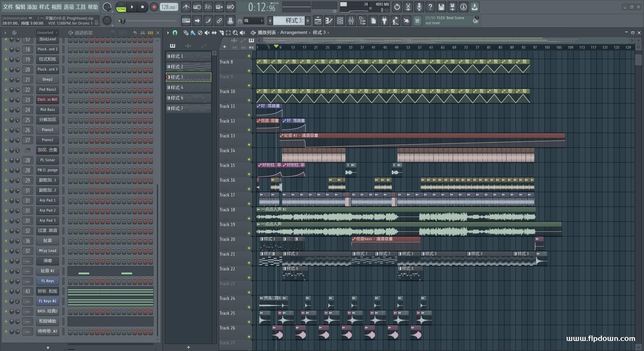Screen dimensions: 644x351
Task: Select the FL Keys channel button
Action: [x=47, y=281]
